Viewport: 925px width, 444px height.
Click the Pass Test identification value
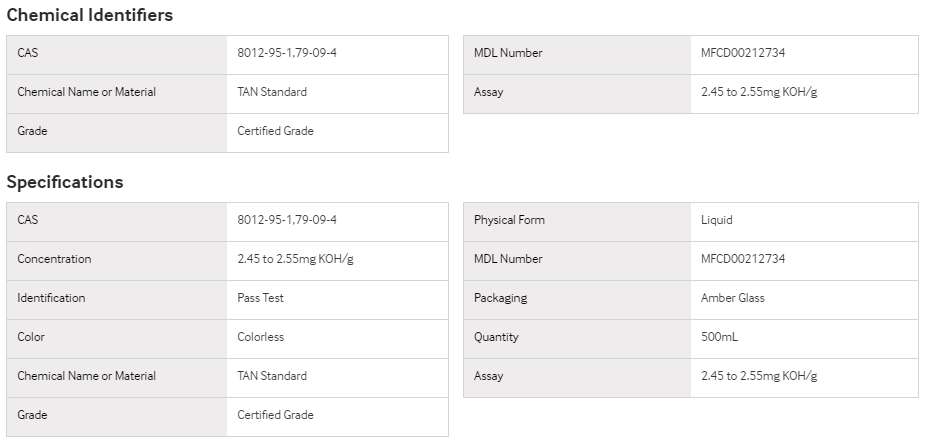tap(260, 298)
